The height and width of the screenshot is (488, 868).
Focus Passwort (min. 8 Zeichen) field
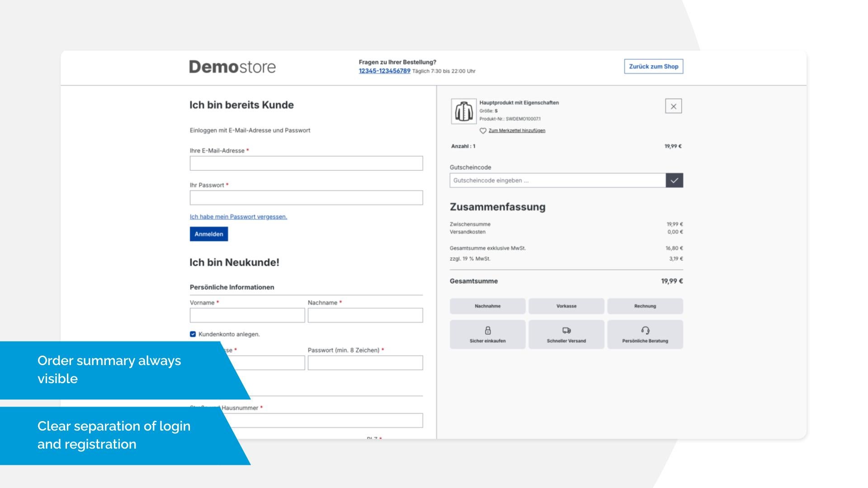coord(365,363)
